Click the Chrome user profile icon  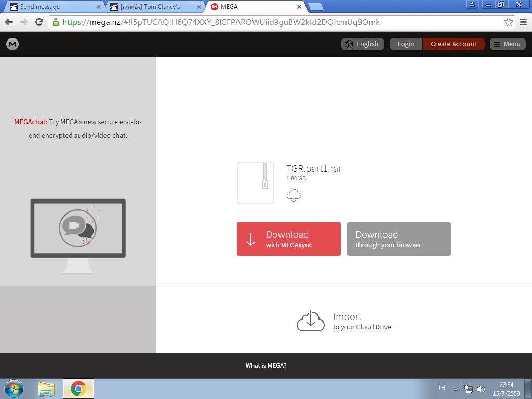[472, 4]
